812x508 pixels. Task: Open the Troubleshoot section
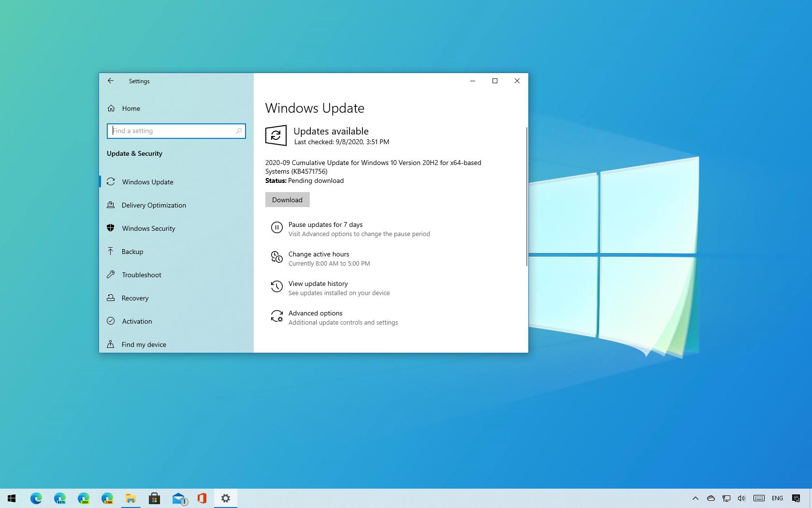141,275
